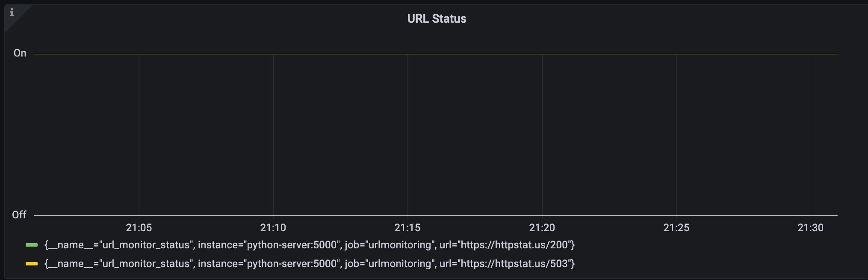Image resolution: width=868 pixels, height=280 pixels.
Task: Click the 21:10 time axis label
Action: pyautogui.click(x=273, y=228)
